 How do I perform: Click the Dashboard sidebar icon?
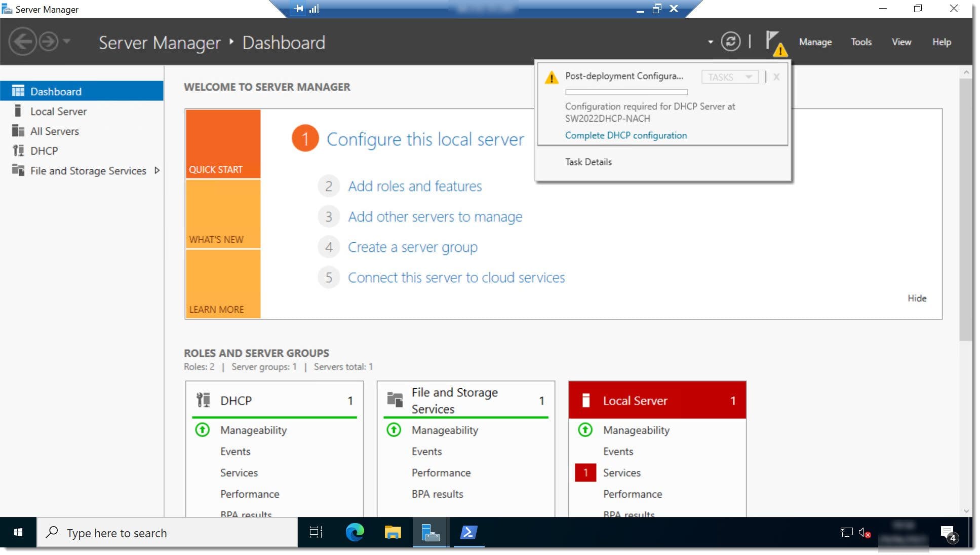(x=18, y=91)
